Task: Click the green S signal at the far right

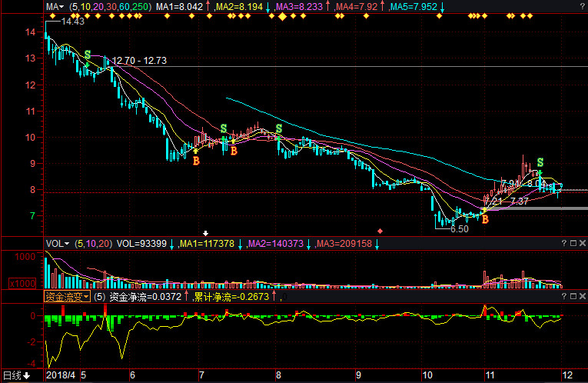Action: tap(540, 162)
